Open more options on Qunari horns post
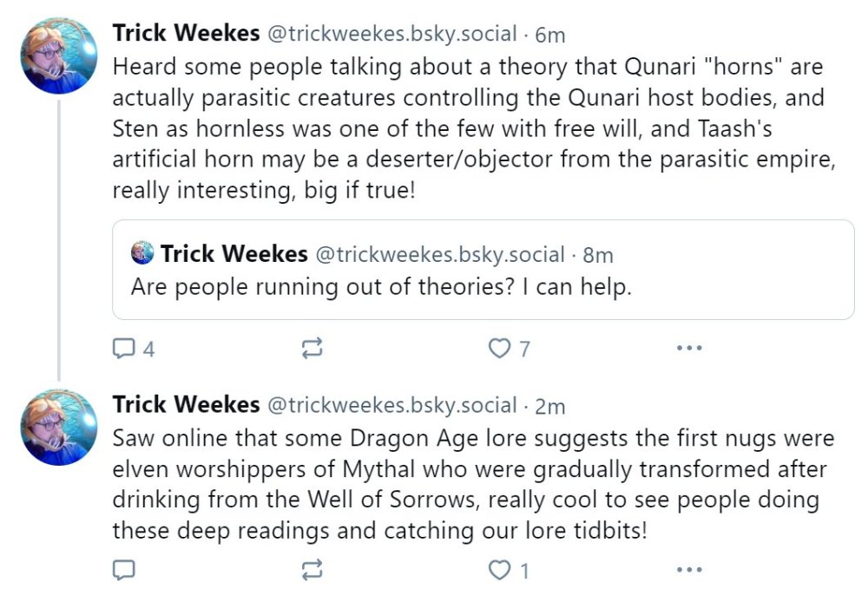 688,349
